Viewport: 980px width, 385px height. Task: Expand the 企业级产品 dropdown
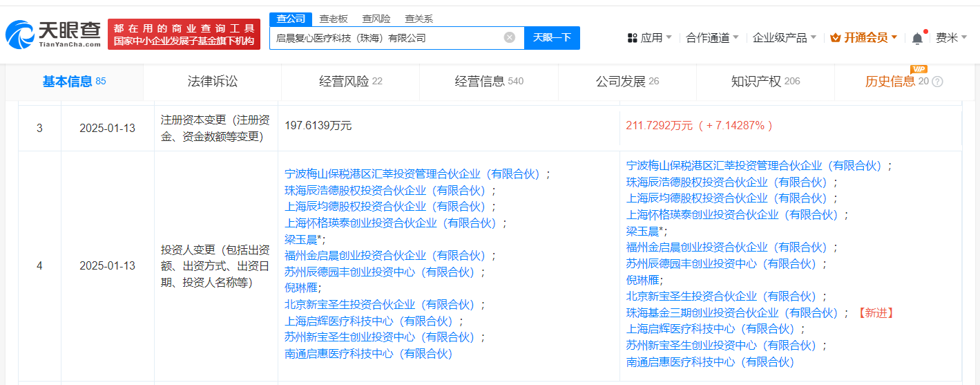click(785, 38)
